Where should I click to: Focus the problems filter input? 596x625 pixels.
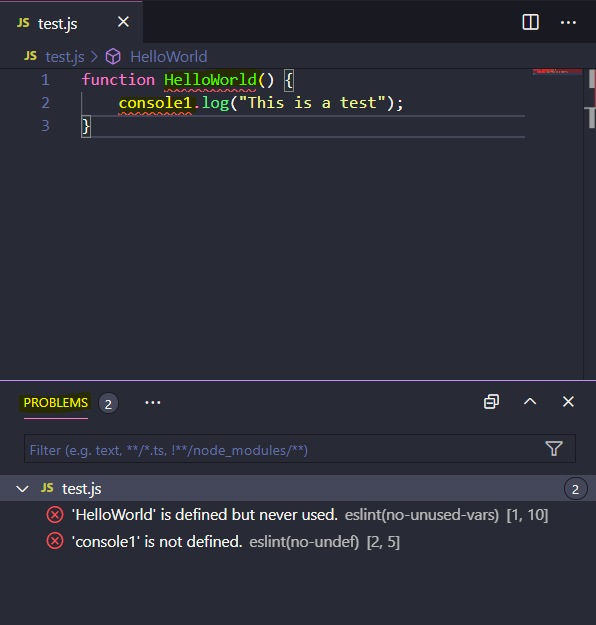point(283,450)
